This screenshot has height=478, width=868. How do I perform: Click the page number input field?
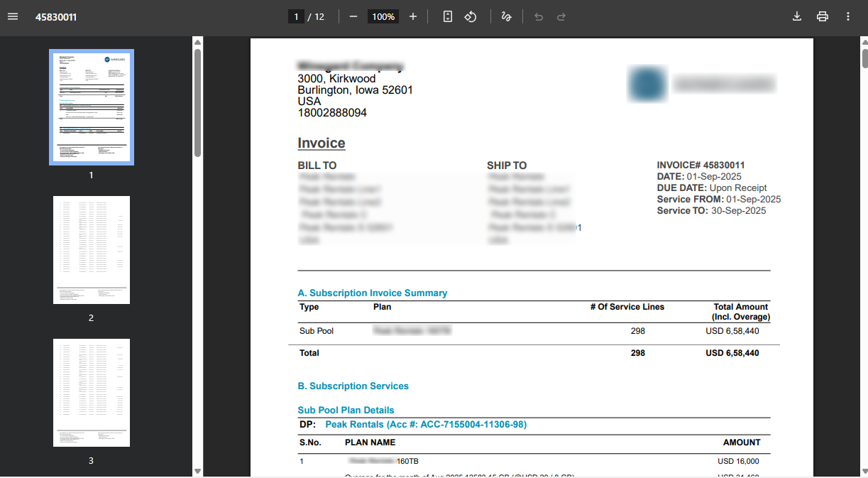[x=296, y=16]
